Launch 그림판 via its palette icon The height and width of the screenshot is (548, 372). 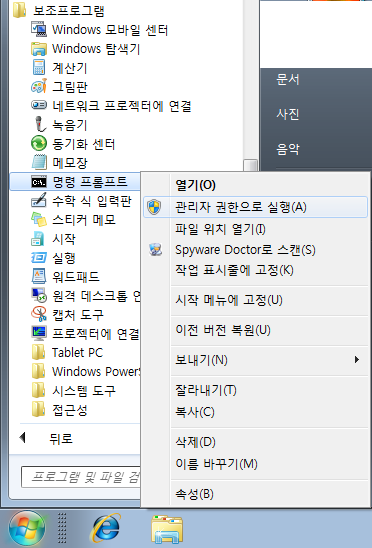39,86
